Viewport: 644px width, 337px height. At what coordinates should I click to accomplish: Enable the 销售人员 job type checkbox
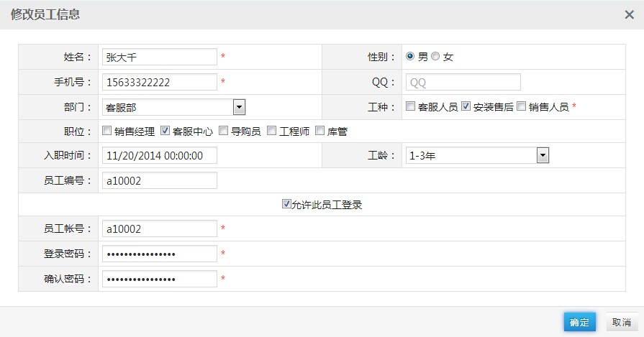click(x=522, y=106)
